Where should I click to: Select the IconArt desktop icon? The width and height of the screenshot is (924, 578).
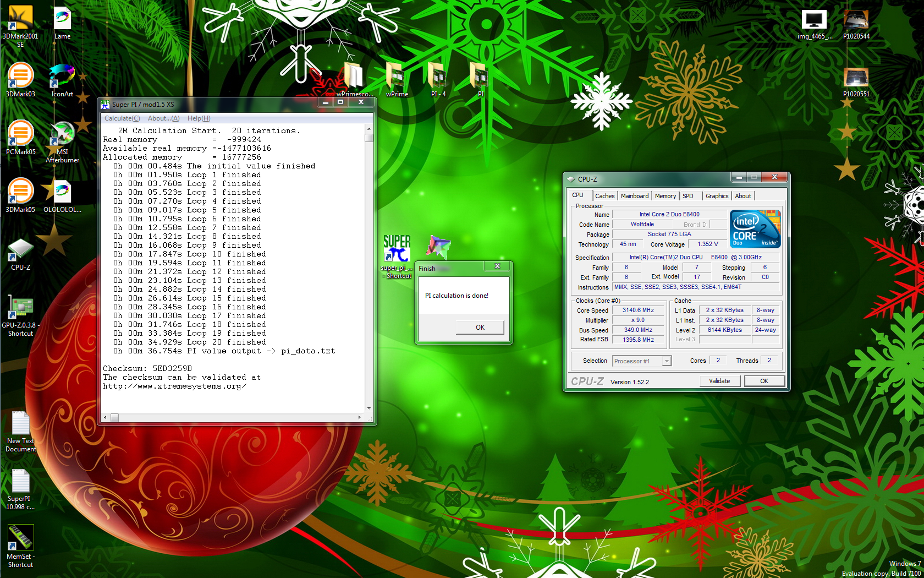[62, 80]
